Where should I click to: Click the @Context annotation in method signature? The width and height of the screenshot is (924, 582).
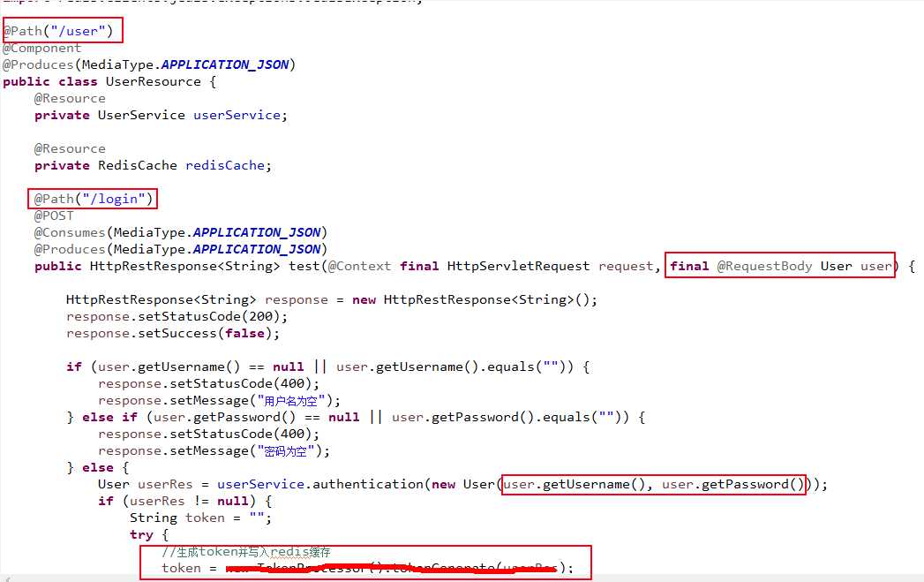pyautogui.click(x=359, y=266)
